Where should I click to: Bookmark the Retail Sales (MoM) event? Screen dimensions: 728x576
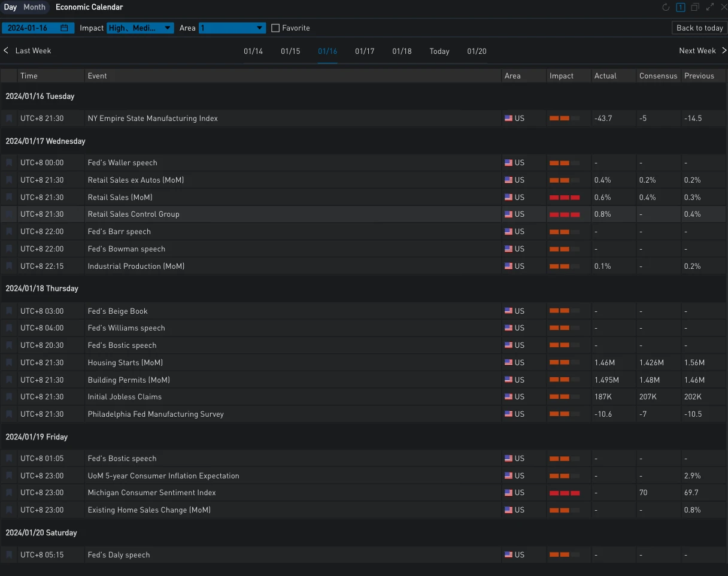click(x=9, y=197)
